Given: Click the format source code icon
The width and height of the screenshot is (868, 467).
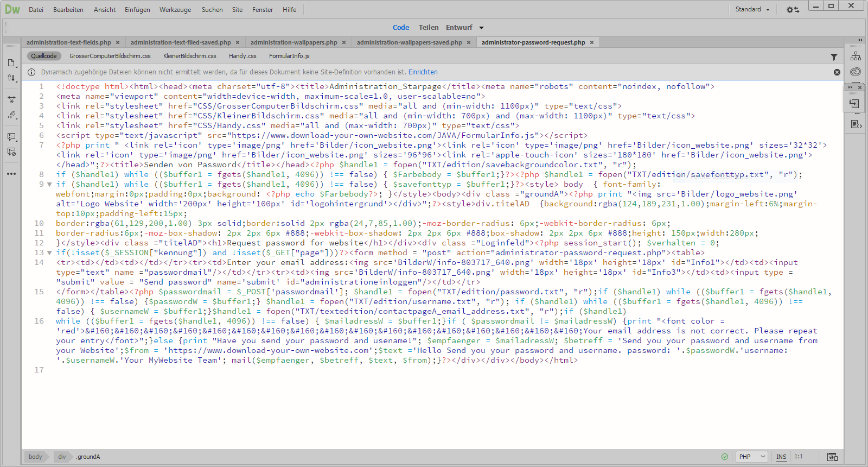Looking at the screenshot, I should tap(11, 115).
